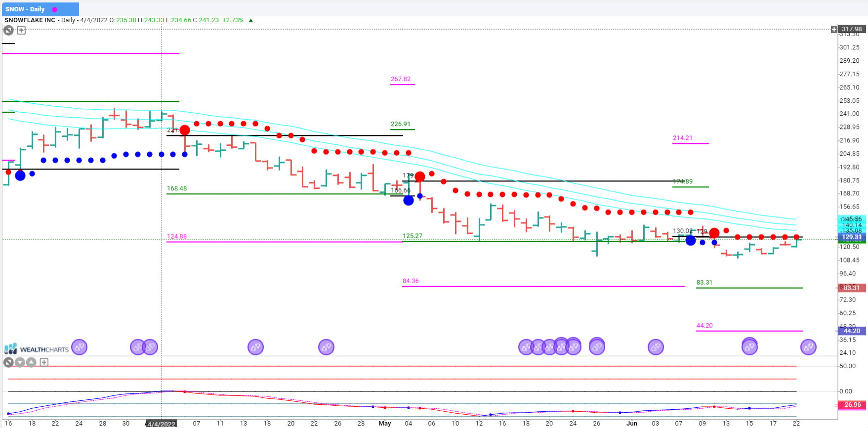Open the rightmost analyst rating marker
The width and height of the screenshot is (868, 428).
(808, 347)
